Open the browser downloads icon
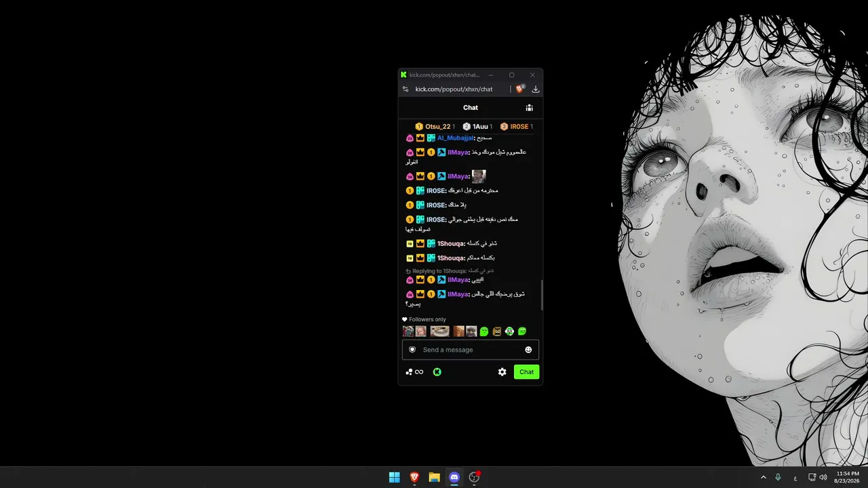 coord(536,89)
